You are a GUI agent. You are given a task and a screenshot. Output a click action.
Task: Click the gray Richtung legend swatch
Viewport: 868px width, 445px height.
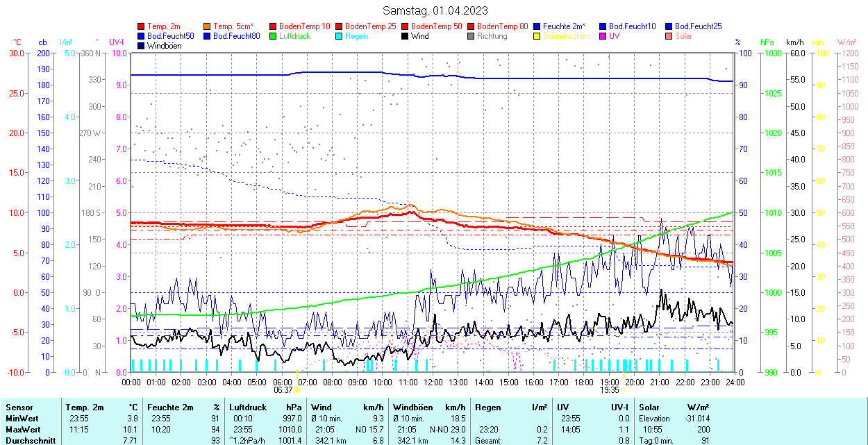(x=471, y=36)
